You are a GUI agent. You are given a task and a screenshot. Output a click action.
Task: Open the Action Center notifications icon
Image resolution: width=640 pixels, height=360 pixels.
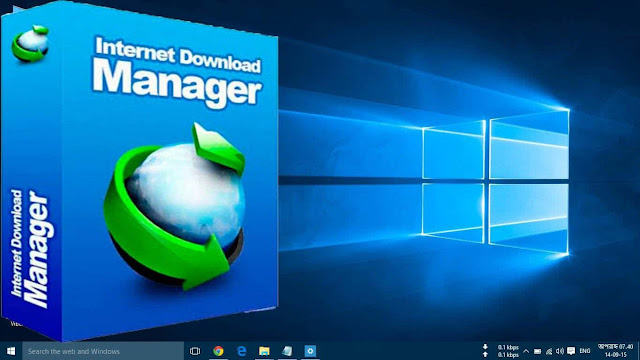(x=571, y=351)
